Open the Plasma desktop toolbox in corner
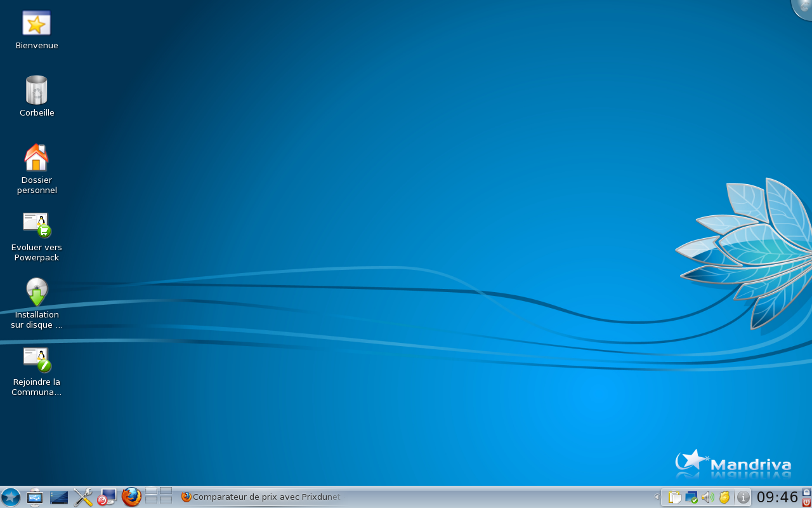 point(803,8)
